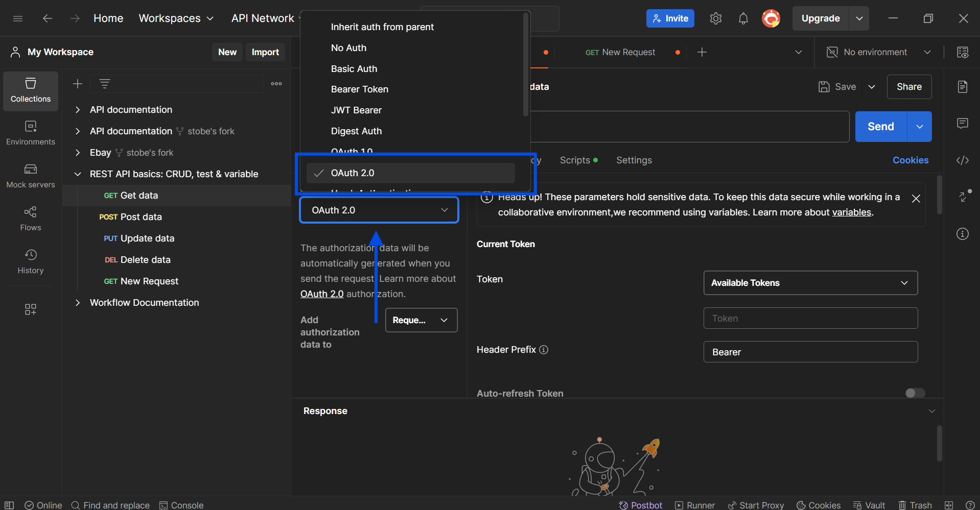Click Start Proxy in the status bar
980x510 pixels.
point(756,505)
